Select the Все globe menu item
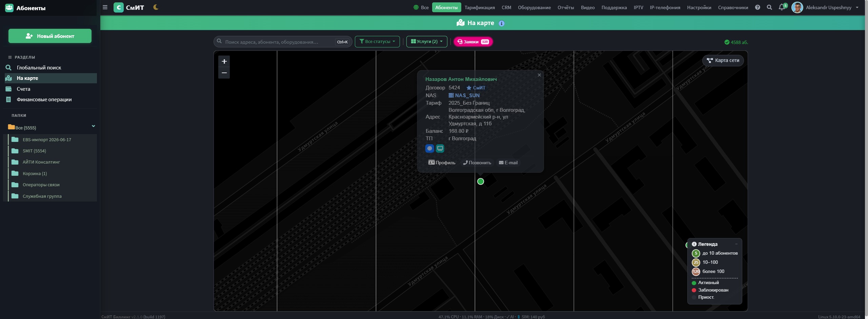 point(421,7)
